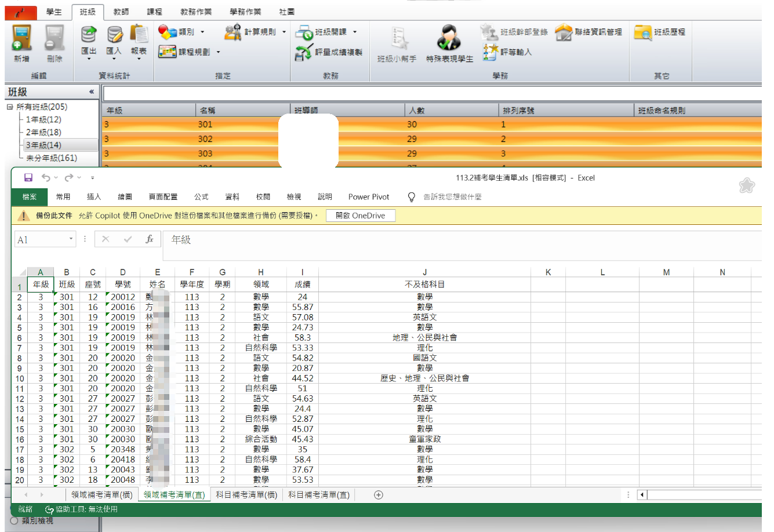
Task: Click the formula bar confirm checkmark
Action: 128,239
